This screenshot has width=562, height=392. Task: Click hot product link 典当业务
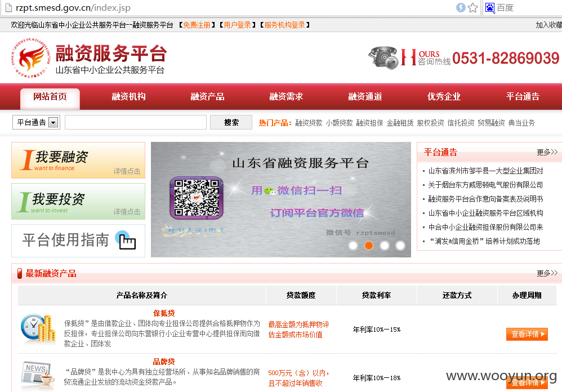pyautogui.click(x=522, y=123)
